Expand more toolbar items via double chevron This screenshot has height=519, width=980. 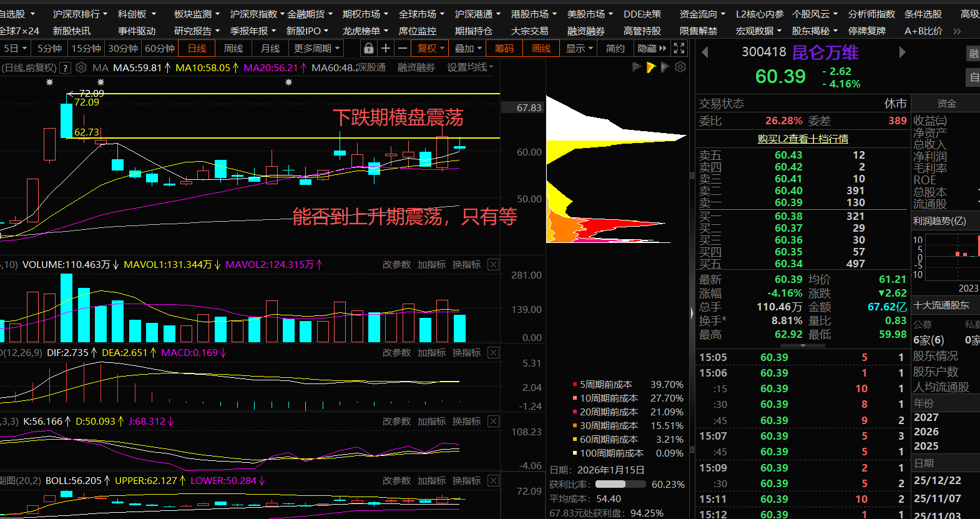pyautogui.click(x=957, y=31)
